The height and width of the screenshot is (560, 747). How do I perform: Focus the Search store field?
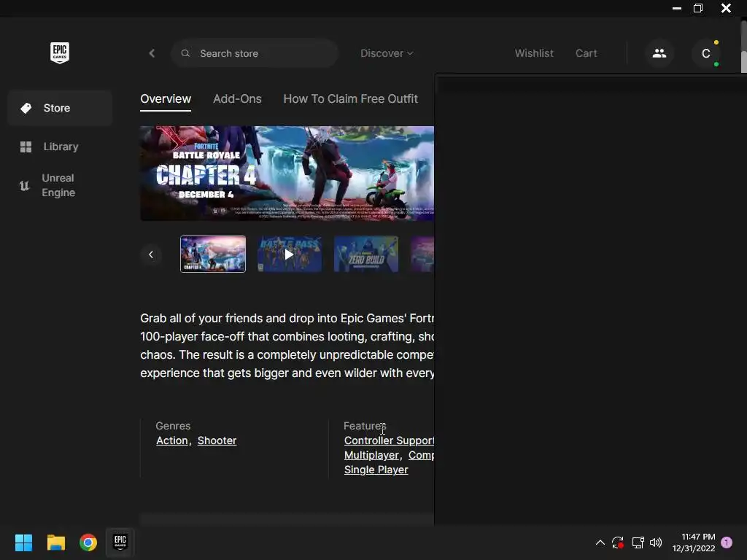pyautogui.click(x=255, y=53)
